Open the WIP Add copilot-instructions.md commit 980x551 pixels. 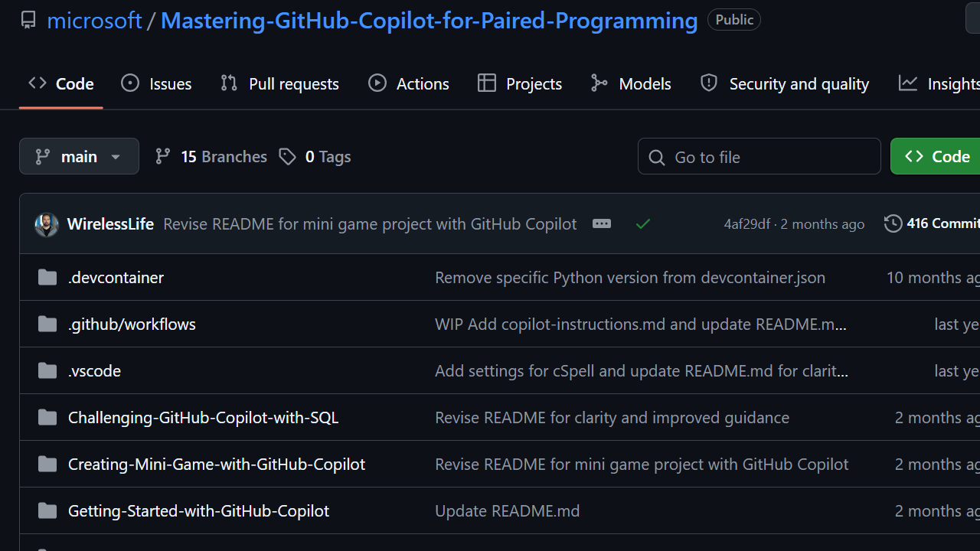[641, 324]
